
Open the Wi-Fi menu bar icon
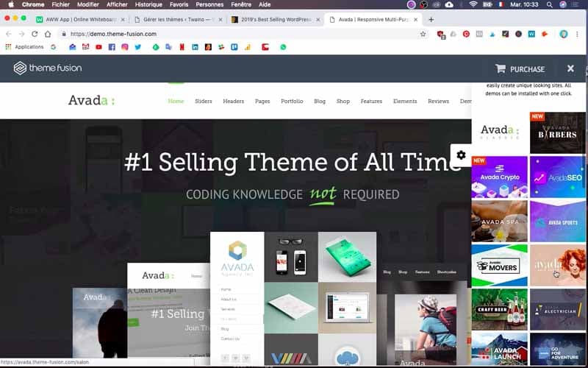(473, 4)
